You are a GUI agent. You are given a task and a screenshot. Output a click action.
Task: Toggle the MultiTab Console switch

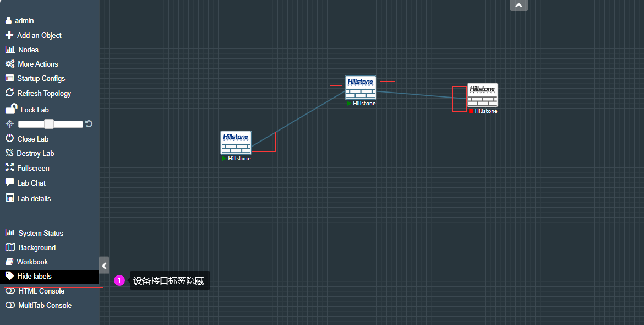[x=10, y=305]
